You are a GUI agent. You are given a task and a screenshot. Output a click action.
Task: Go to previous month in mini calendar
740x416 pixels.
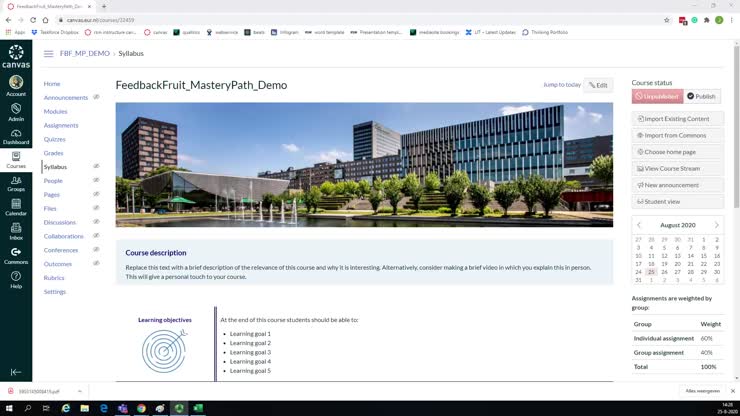(639, 225)
